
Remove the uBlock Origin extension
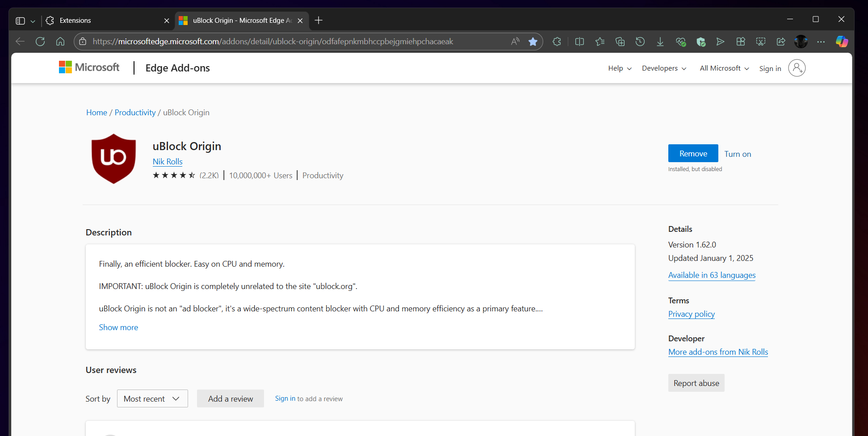pos(693,153)
